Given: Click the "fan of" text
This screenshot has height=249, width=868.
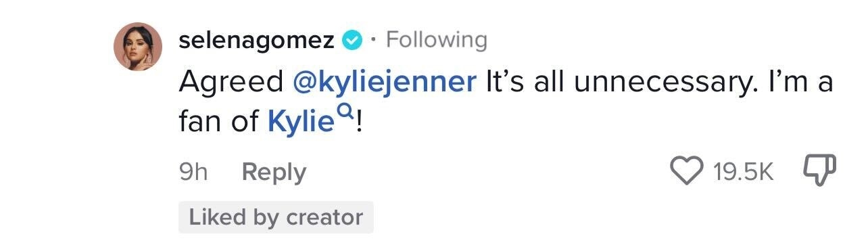Looking at the screenshot, I should pyautogui.click(x=218, y=122).
